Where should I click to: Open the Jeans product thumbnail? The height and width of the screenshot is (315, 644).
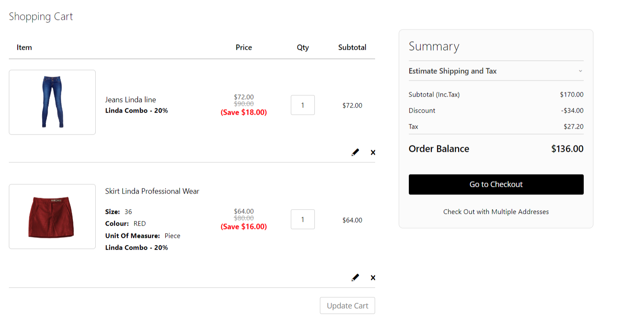[x=52, y=102]
